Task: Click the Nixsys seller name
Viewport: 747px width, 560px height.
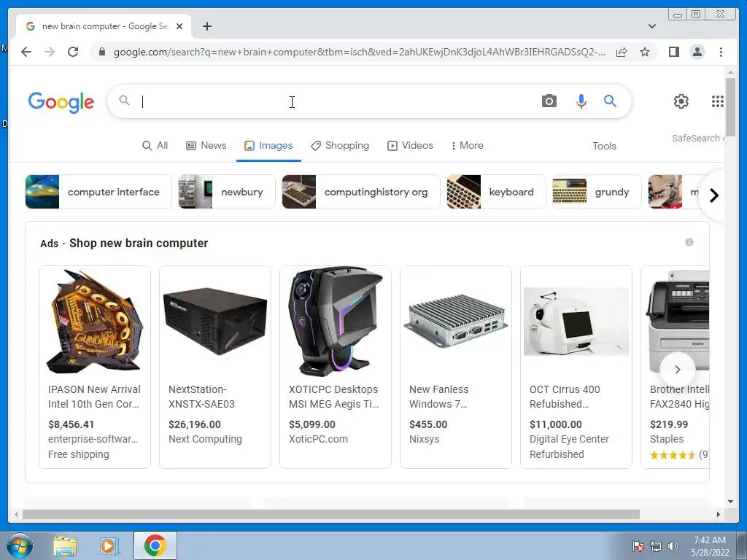Action: (424, 439)
